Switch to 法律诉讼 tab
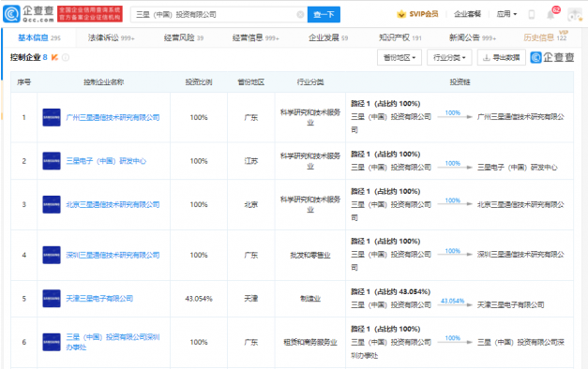 pyautogui.click(x=111, y=37)
